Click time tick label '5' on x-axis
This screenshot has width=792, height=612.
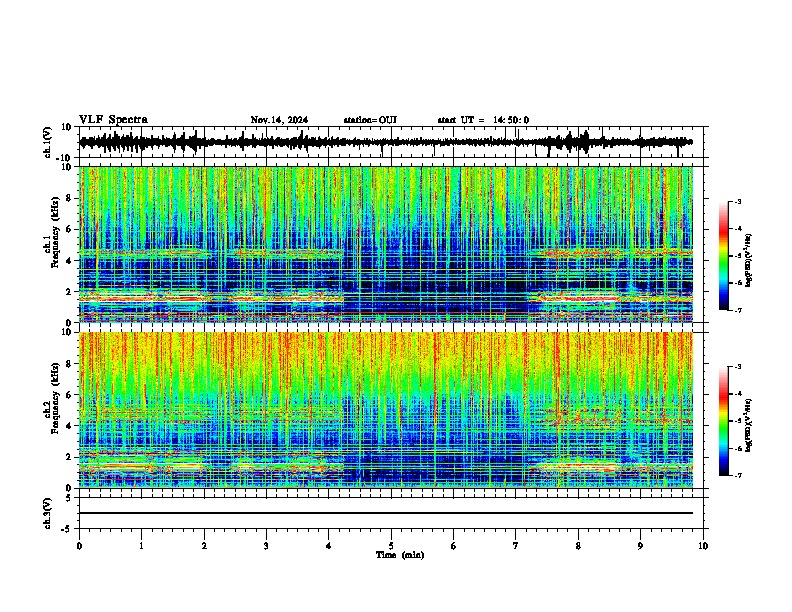click(391, 546)
